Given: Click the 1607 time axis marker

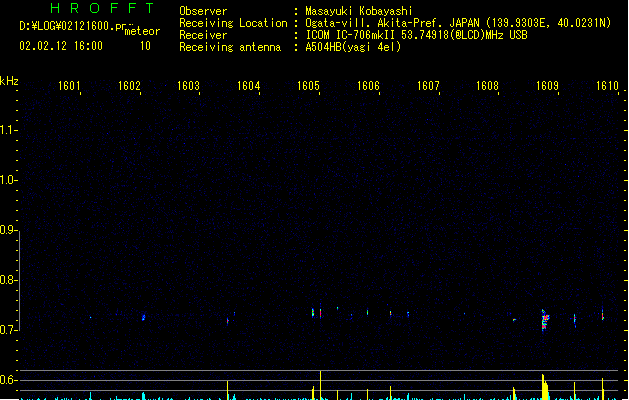Looking at the screenshot, I should click(428, 86).
